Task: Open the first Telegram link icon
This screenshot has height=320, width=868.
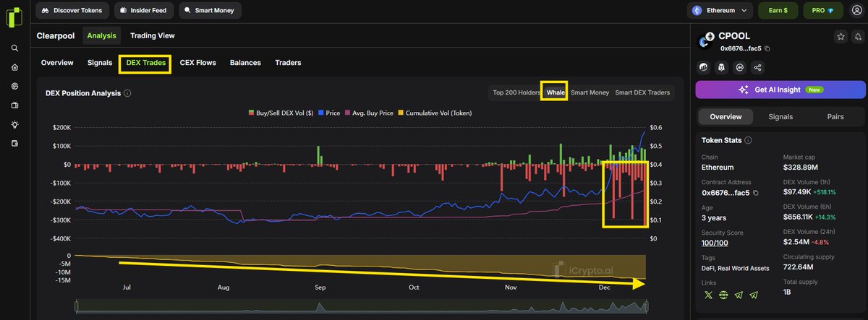Action: 739,295
